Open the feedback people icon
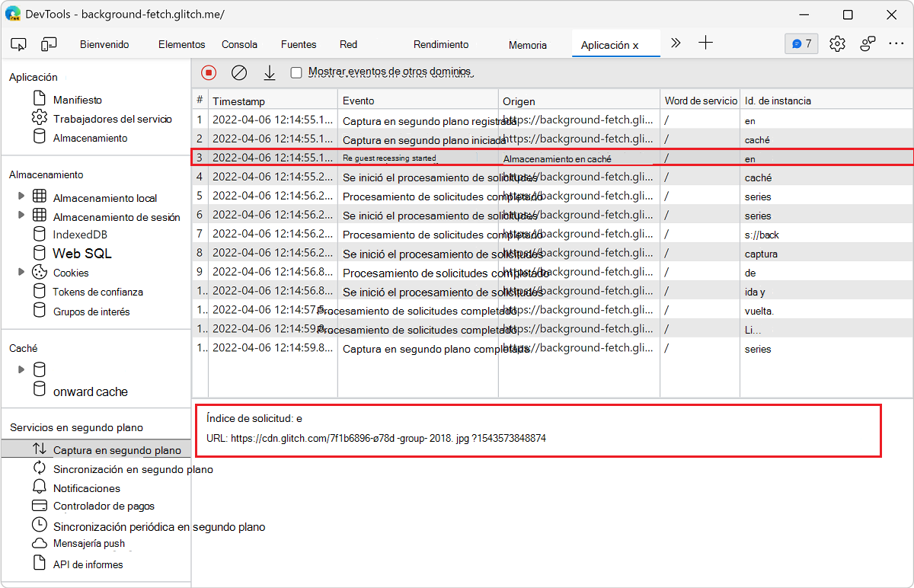This screenshot has height=588, width=914. (x=868, y=43)
